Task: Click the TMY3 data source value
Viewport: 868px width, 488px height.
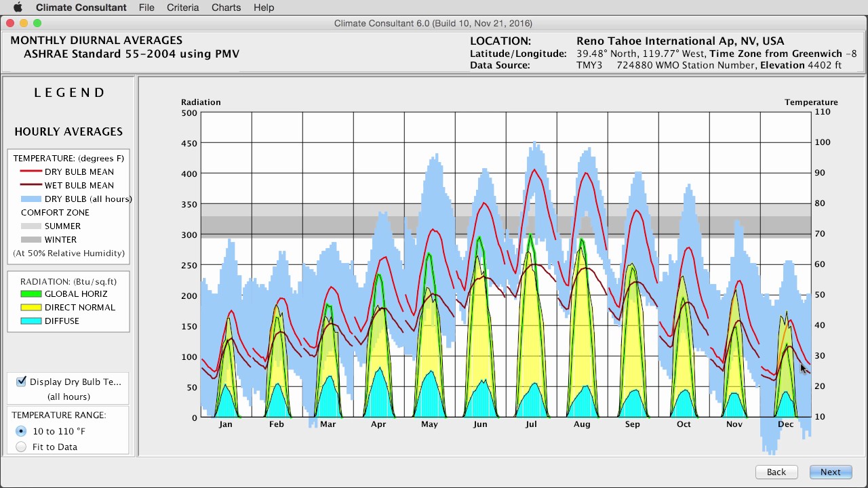Action: (589, 66)
